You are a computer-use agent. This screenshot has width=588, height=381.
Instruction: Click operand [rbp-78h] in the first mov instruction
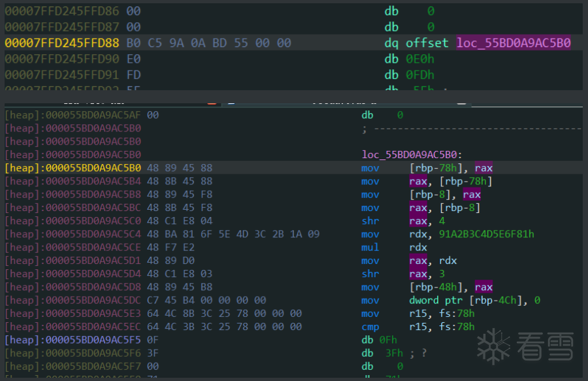point(438,167)
